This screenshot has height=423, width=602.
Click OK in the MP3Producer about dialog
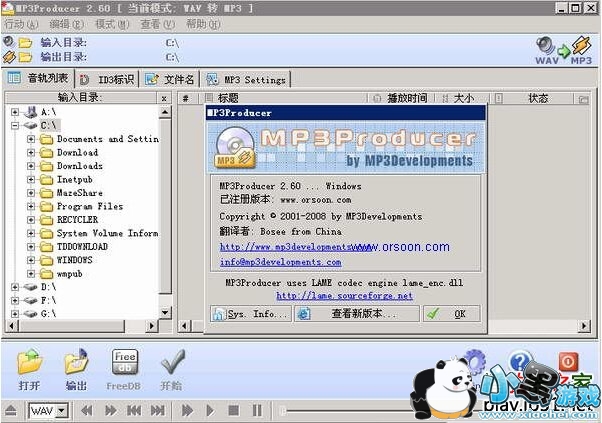coord(452,314)
